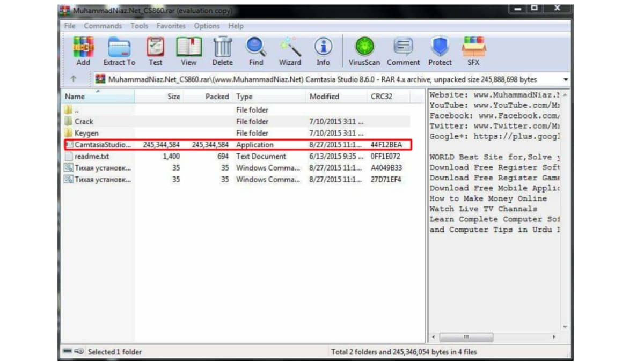Screen dimensions: 644x362
Task: Click the Crack folder icon
Action: pos(69,121)
